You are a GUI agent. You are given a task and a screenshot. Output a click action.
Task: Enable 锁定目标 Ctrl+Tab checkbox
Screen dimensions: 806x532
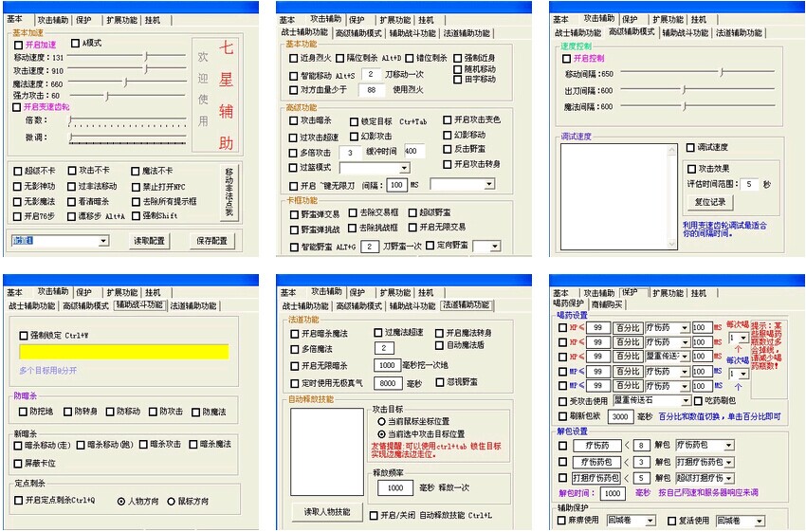(x=354, y=122)
